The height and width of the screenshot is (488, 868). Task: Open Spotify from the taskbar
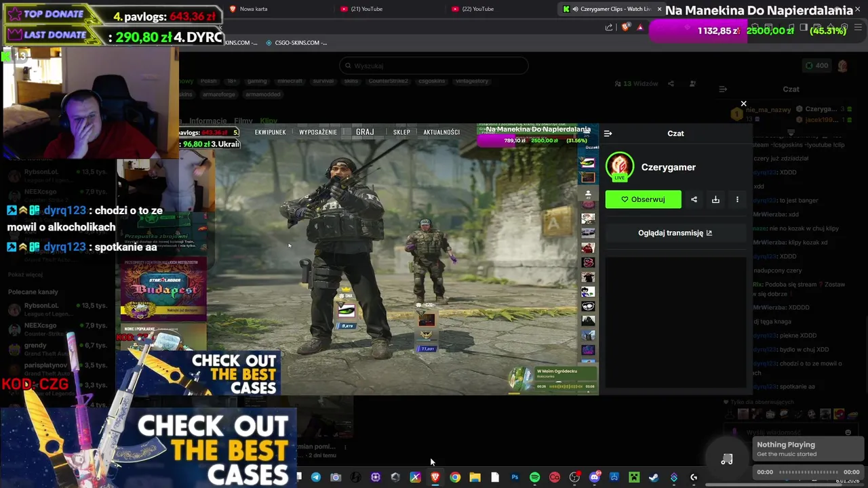(x=534, y=477)
